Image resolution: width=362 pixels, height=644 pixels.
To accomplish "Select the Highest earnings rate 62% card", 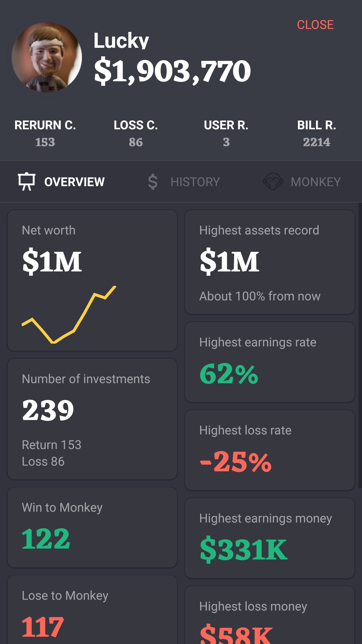I will coord(269,362).
